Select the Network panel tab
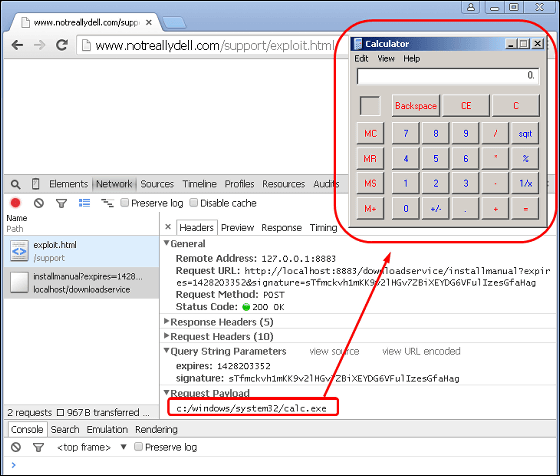This screenshot has width=560, height=476. click(x=114, y=184)
